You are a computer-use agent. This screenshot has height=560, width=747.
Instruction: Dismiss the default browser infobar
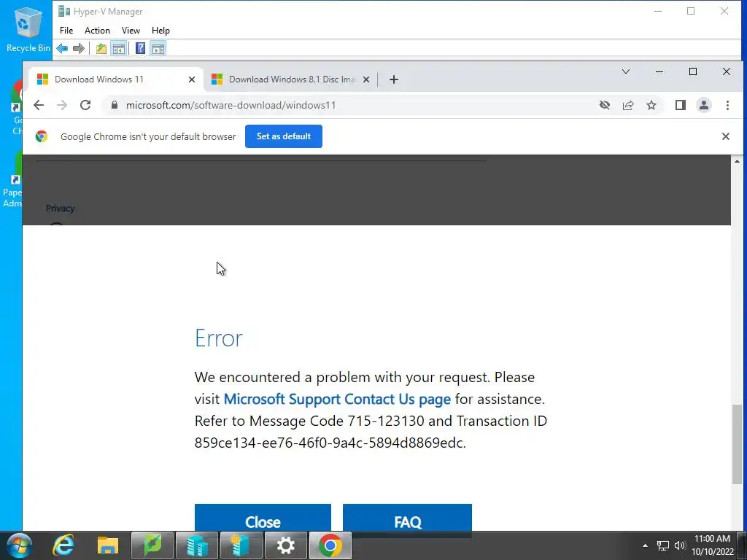(726, 136)
